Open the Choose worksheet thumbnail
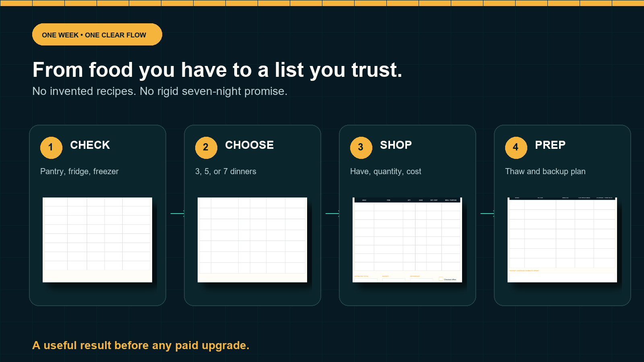This screenshot has height=362, width=644. point(252,240)
